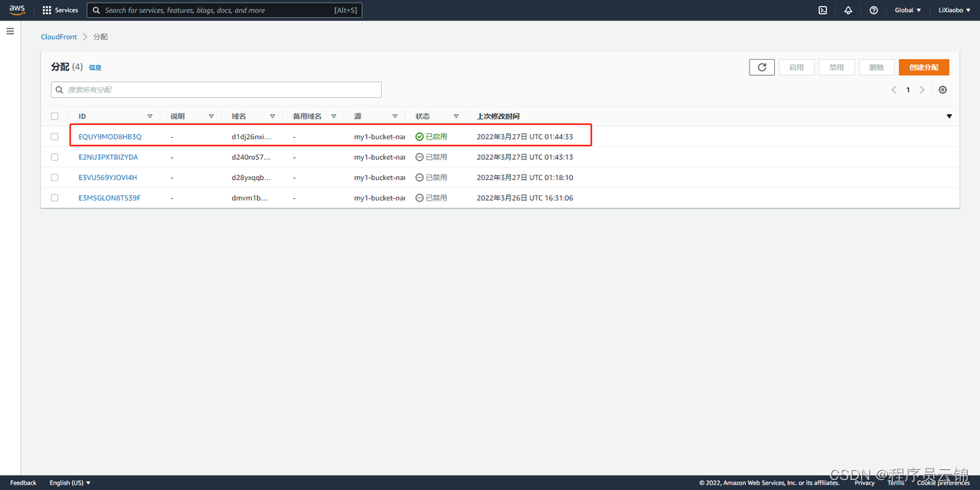
Task: Check the EQUY9MOD8HB3Q row checkbox
Action: tap(54, 136)
